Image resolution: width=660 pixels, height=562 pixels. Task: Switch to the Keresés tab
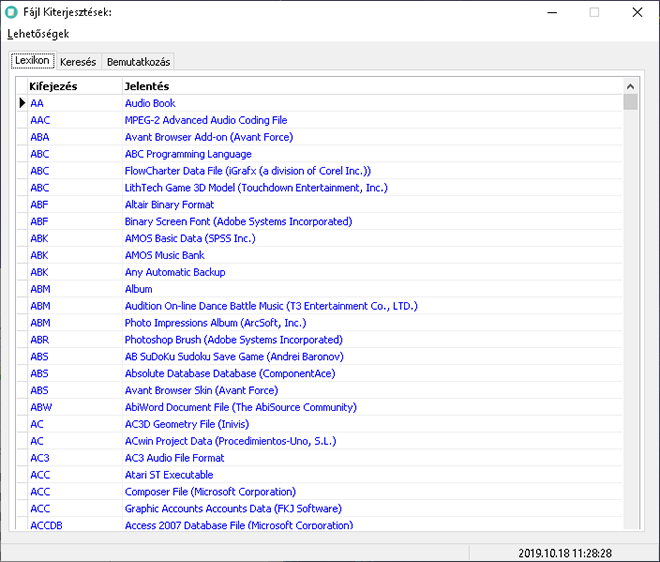[78, 62]
